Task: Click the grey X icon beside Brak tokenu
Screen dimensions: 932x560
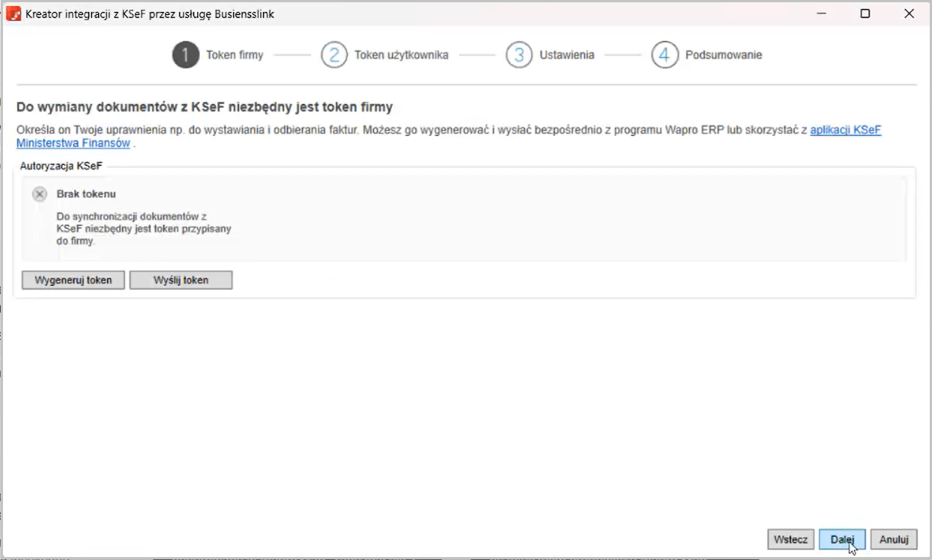Action: (40, 194)
